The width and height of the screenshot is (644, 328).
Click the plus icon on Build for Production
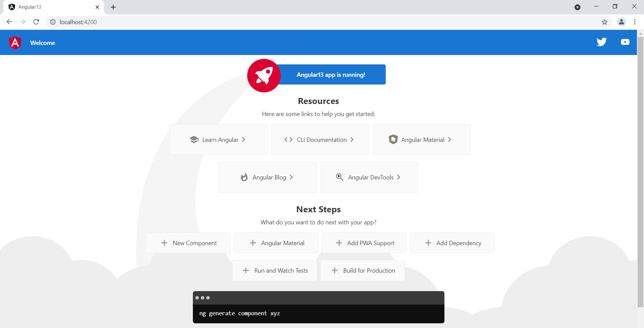pyautogui.click(x=335, y=270)
